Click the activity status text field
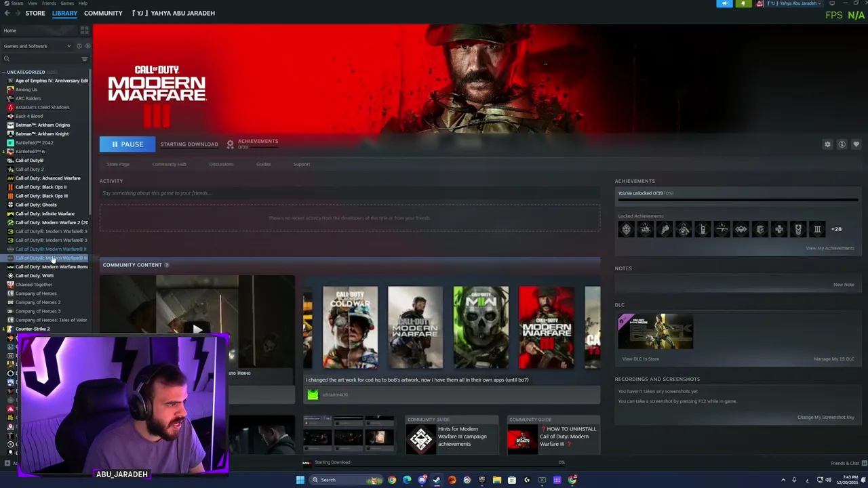This screenshot has height=488, width=868. point(350,192)
